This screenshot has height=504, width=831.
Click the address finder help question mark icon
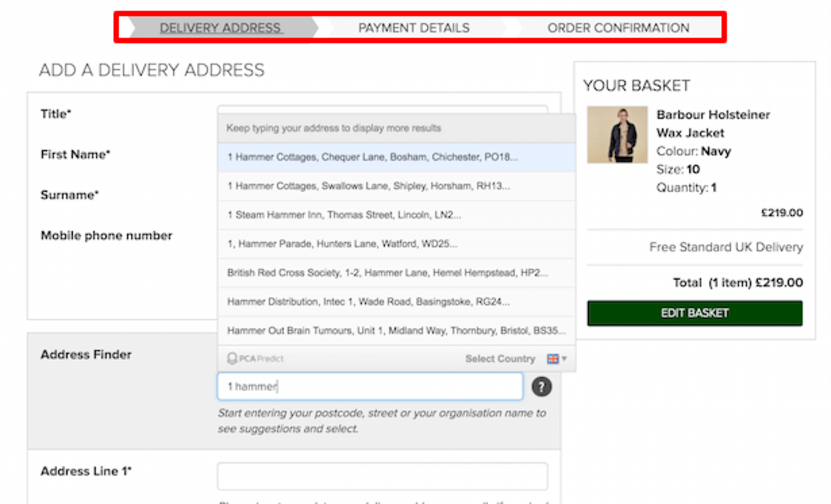point(541,387)
